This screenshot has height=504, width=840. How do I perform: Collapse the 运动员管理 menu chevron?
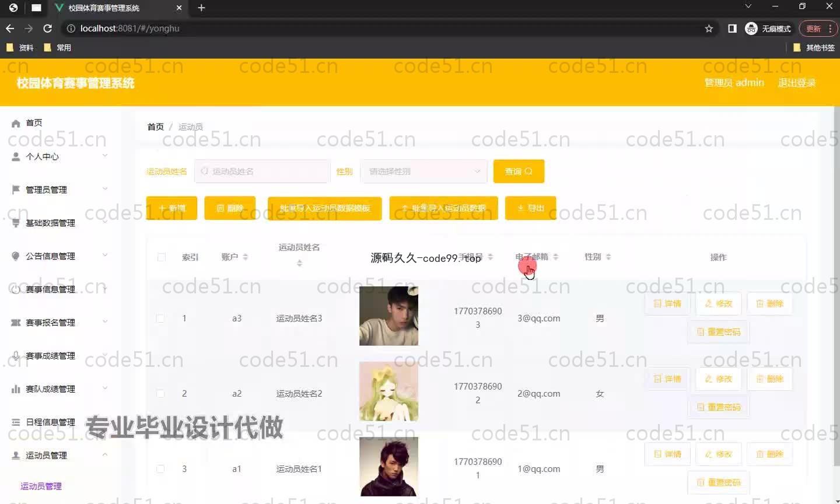coord(105,455)
